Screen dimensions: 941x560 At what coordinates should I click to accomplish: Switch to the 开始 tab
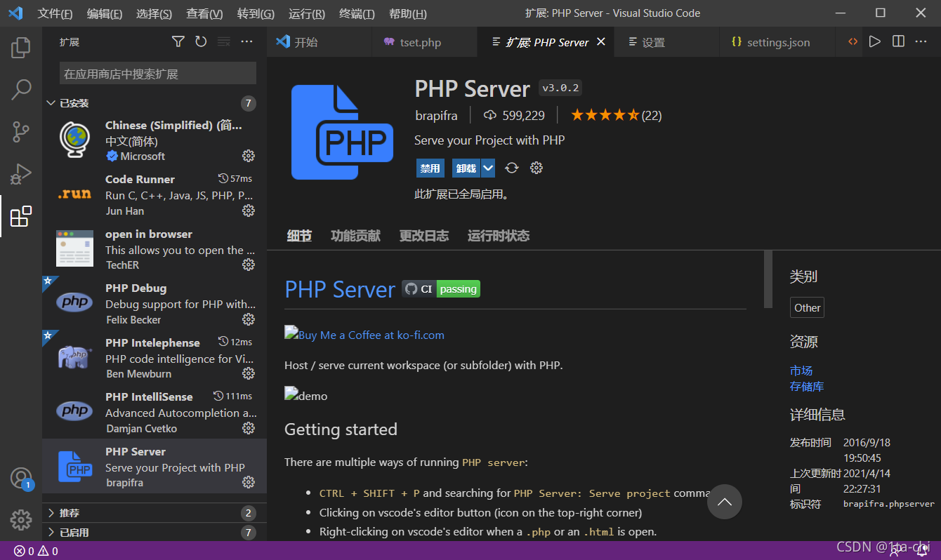coord(320,42)
